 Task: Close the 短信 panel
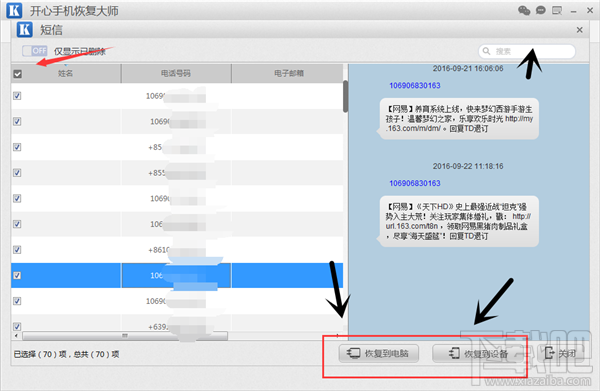(x=579, y=30)
